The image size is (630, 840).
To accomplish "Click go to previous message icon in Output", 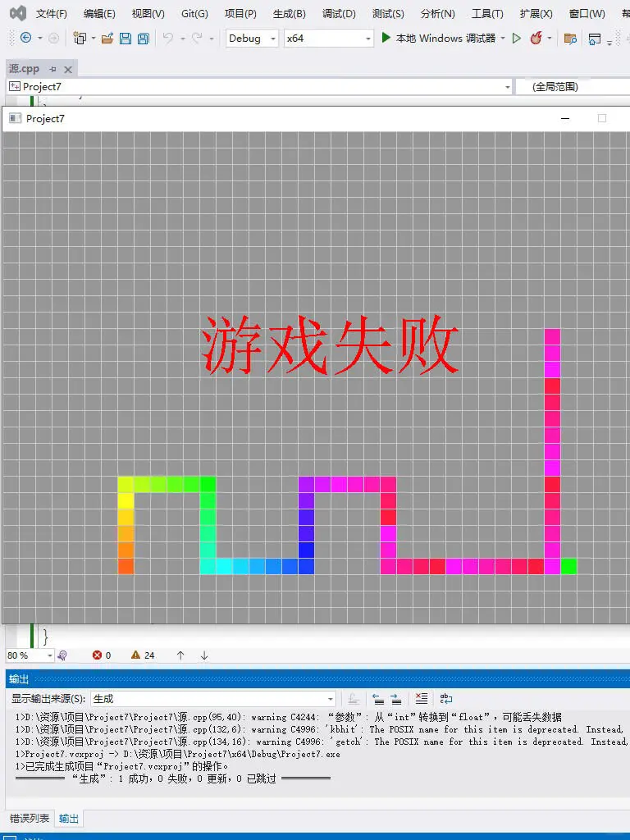I will click(378, 699).
